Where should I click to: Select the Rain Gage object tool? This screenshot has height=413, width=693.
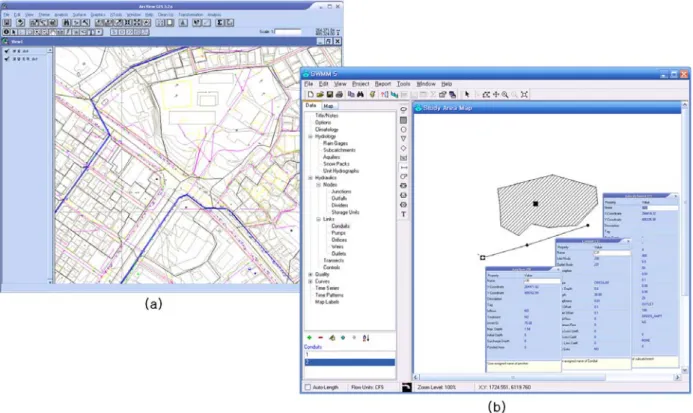pos(404,110)
